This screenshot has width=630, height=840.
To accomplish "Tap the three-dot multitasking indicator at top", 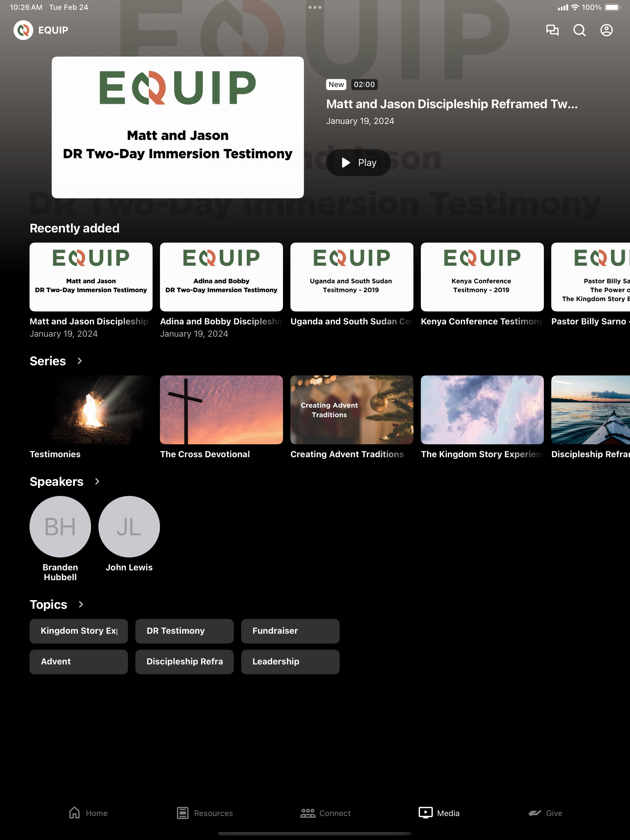I will tap(315, 7).
